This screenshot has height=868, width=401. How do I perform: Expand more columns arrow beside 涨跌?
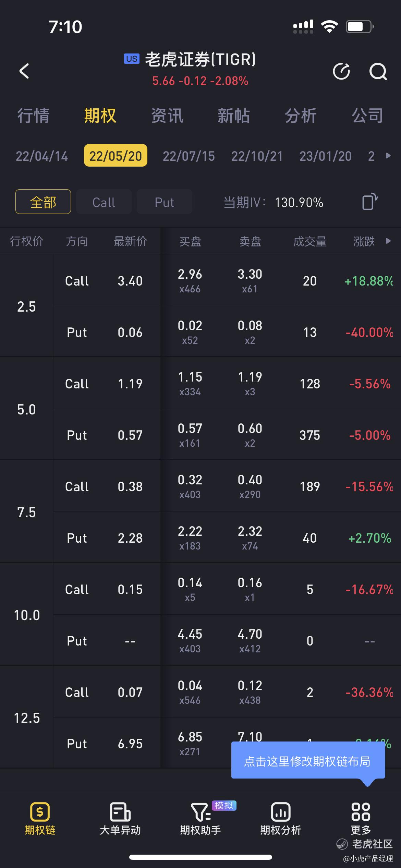click(388, 241)
